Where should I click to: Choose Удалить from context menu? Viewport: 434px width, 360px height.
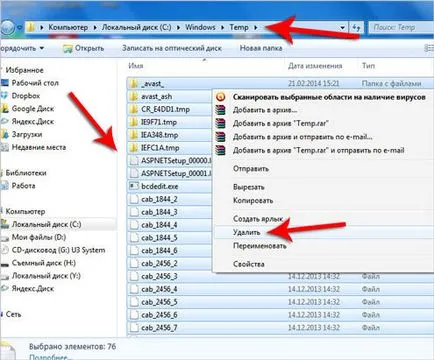246,232
